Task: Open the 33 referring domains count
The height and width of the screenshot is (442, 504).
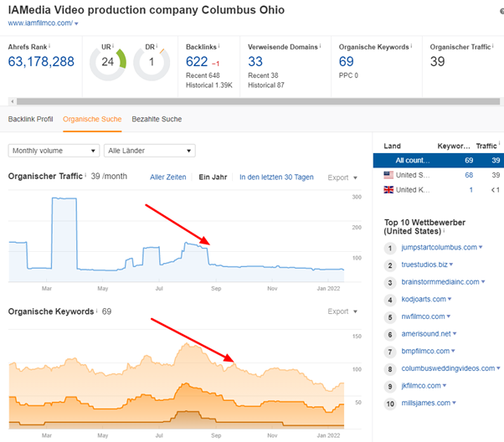Action: 255,61
